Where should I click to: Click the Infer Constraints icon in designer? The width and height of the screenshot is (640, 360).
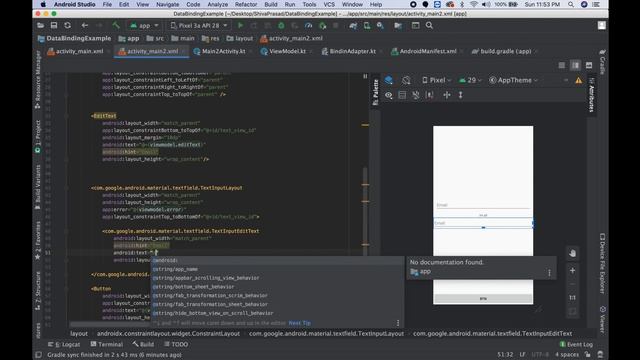click(x=429, y=95)
